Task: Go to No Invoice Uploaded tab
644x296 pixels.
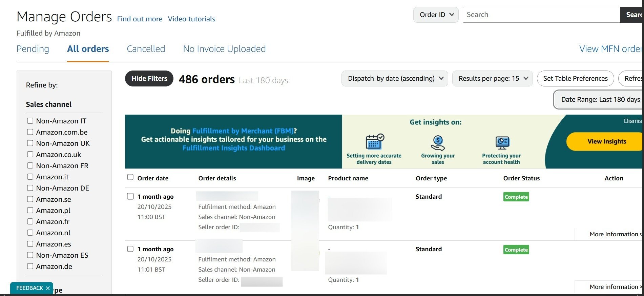Action: click(x=224, y=49)
